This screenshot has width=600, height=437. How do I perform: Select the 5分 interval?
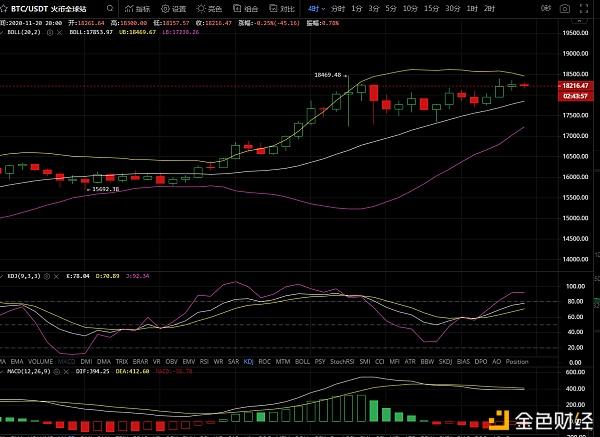(391, 8)
